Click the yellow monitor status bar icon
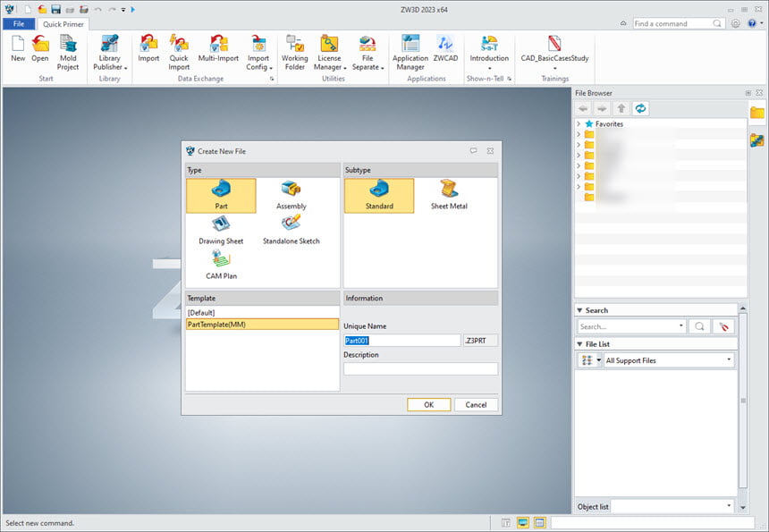This screenshot has height=532, width=769. (x=523, y=523)
